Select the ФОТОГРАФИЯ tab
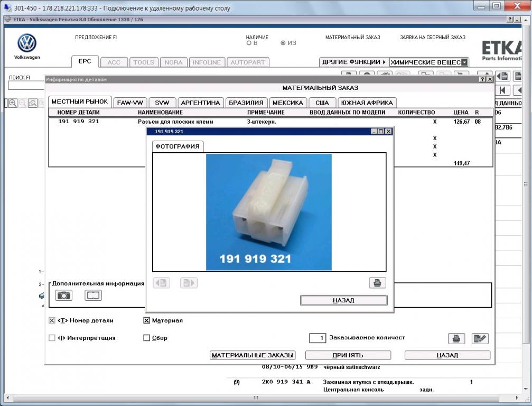This screenshot has height=406, width=532. tap(178, 146)
